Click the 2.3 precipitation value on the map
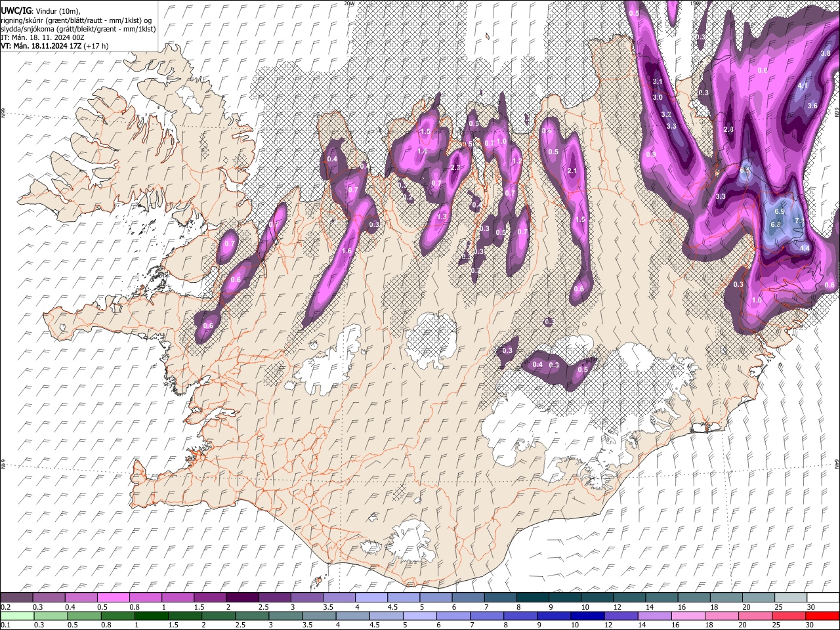 (x=456, y=168)
